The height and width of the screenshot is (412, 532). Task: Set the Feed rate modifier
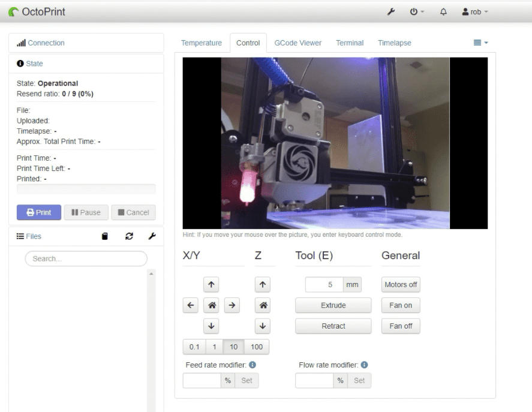pos(247,380)
